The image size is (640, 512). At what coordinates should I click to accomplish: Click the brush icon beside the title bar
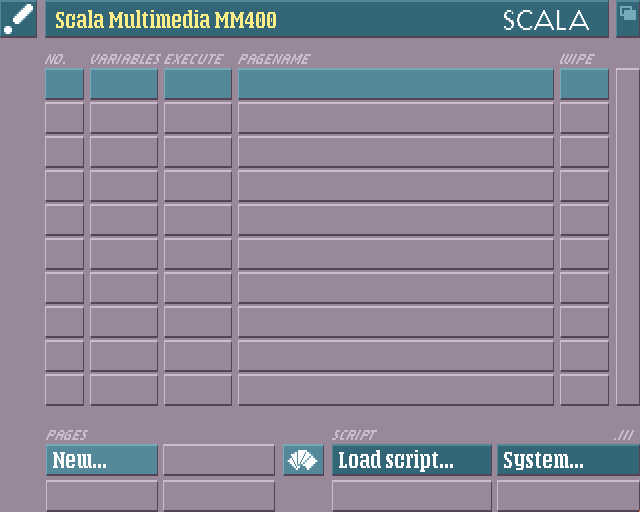coord(18,19)
